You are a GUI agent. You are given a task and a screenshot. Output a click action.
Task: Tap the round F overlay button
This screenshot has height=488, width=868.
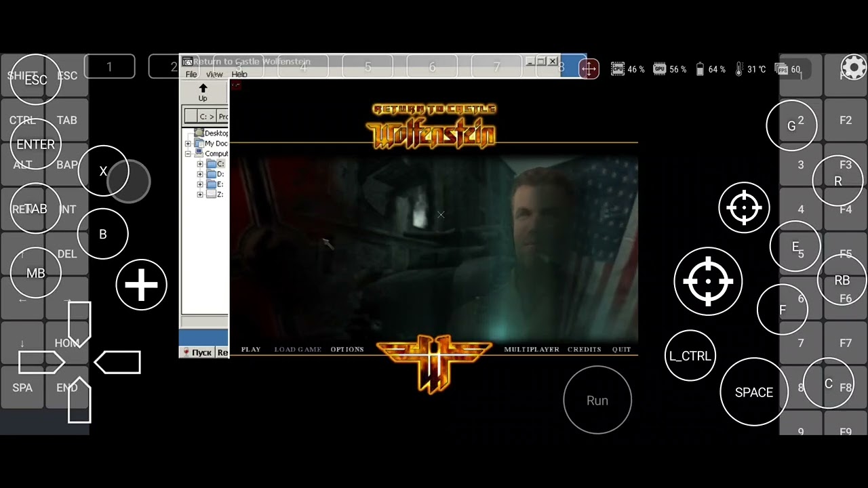[x=783, y=310]
